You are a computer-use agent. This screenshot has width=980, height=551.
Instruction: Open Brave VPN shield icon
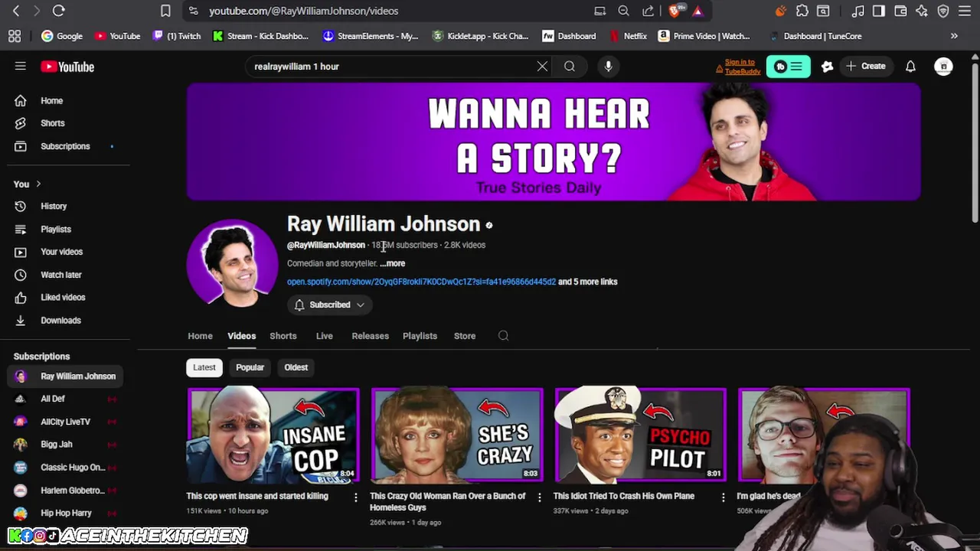(943, 11)
